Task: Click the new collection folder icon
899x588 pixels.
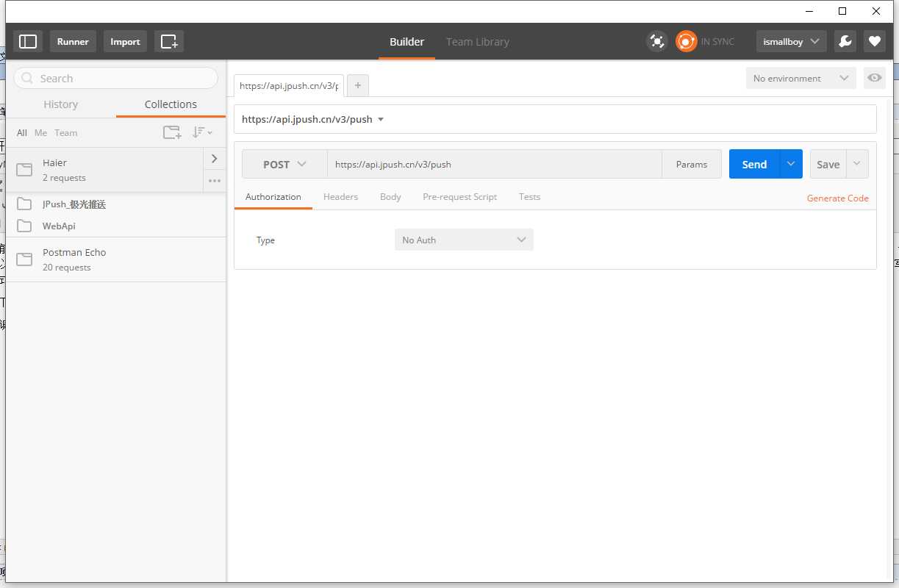Action: tap(172, 132)
